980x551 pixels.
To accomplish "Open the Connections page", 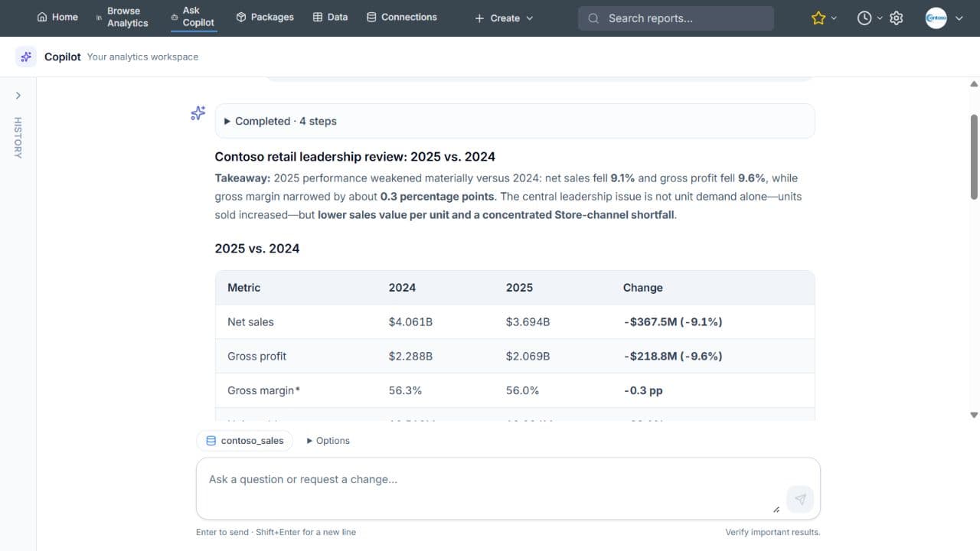I will pyautogui.click(x=401, y=17).
